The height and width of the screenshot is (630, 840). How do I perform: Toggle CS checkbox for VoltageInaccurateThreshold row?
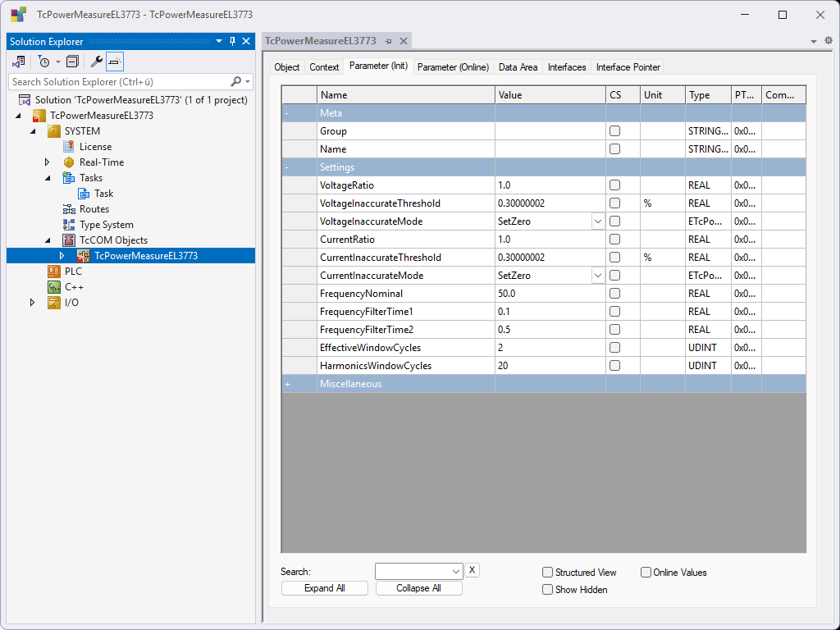click(614, 203)
